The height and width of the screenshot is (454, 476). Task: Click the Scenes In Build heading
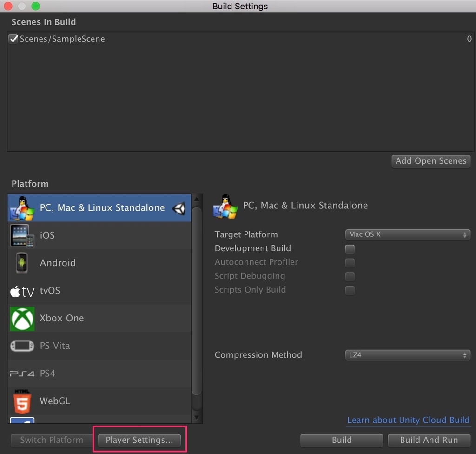click(44, 22)
